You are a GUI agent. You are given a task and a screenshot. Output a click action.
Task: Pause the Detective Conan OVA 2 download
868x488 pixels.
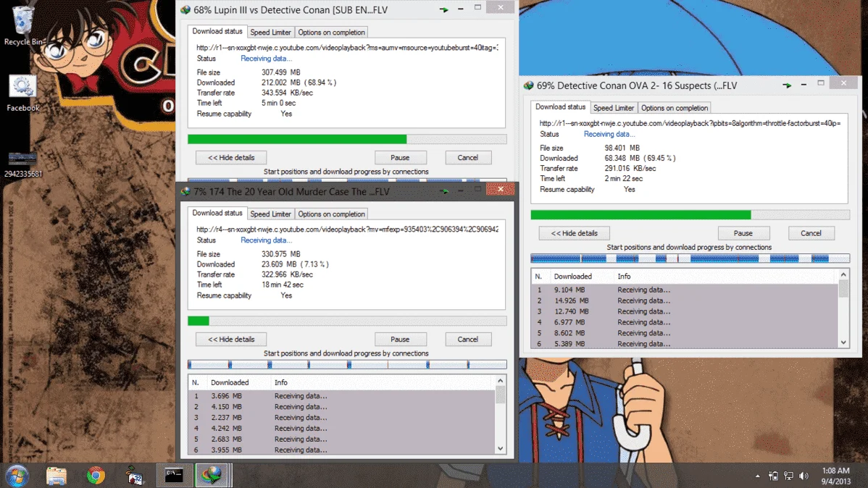743,233
